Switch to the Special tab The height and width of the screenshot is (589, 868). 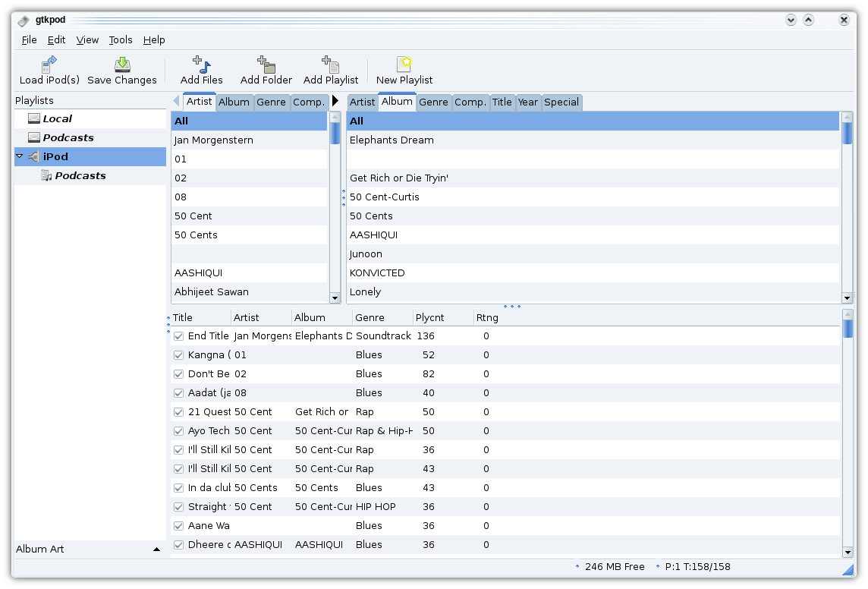561,102
